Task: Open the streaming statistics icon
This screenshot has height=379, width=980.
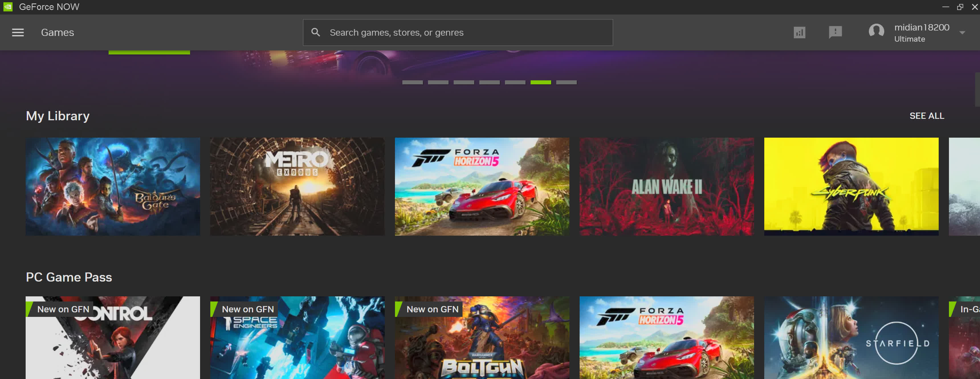Action: click(x=799, y=32)
